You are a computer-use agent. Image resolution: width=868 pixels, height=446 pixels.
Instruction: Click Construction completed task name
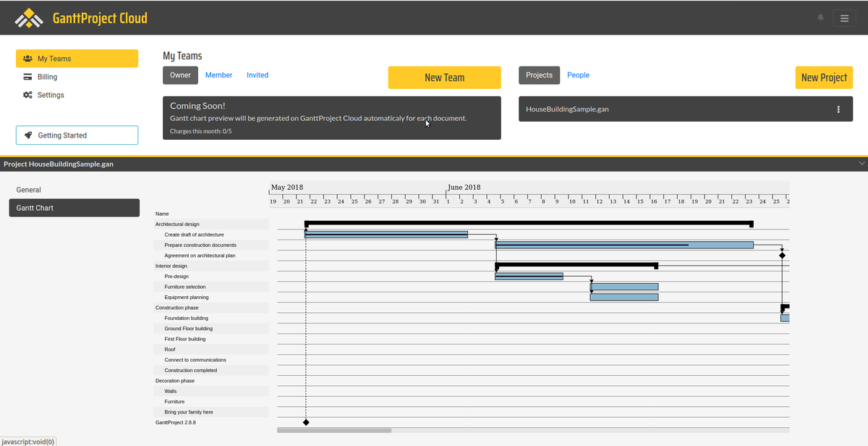pyautogui.click(x=190, y=370)
